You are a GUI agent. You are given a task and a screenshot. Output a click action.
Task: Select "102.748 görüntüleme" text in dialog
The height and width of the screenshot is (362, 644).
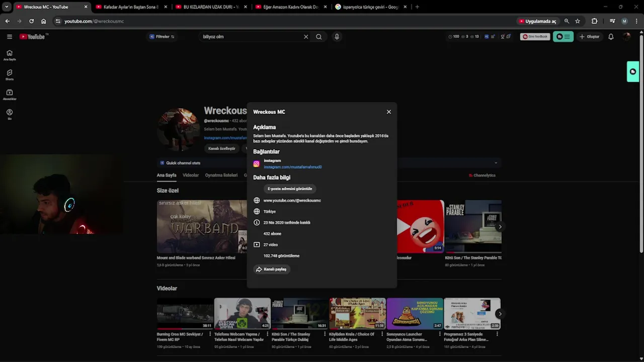281,256
